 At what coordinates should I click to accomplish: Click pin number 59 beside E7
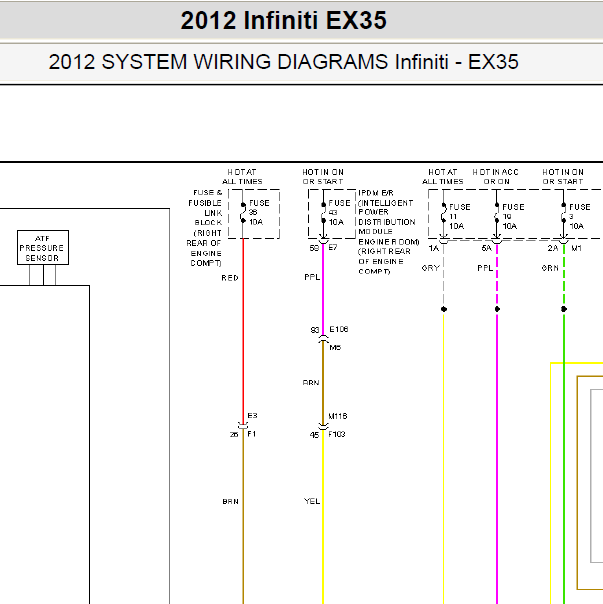tap(314, 248)
